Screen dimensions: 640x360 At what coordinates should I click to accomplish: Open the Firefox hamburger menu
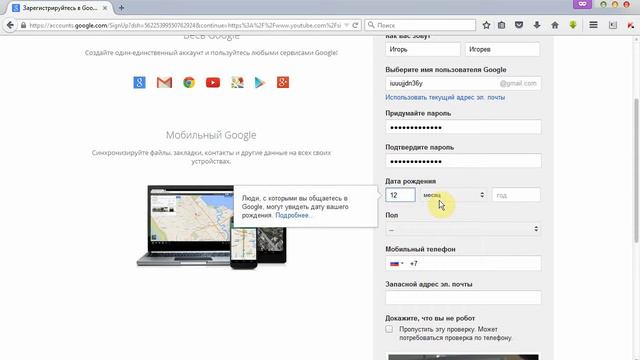click(593, 25)
